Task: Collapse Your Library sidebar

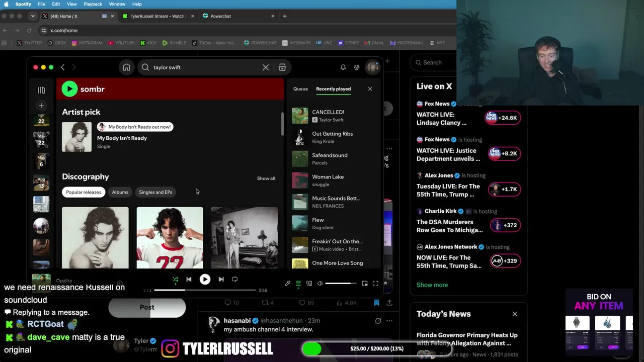Action: click(41, 90)
